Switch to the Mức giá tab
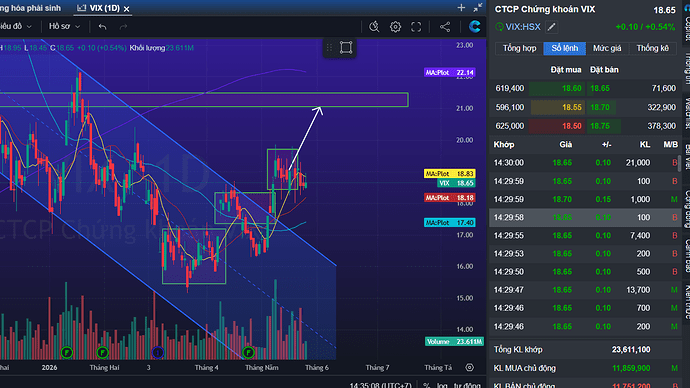The height and width of the screenshot is (388, 690). [x=607, y=48]
